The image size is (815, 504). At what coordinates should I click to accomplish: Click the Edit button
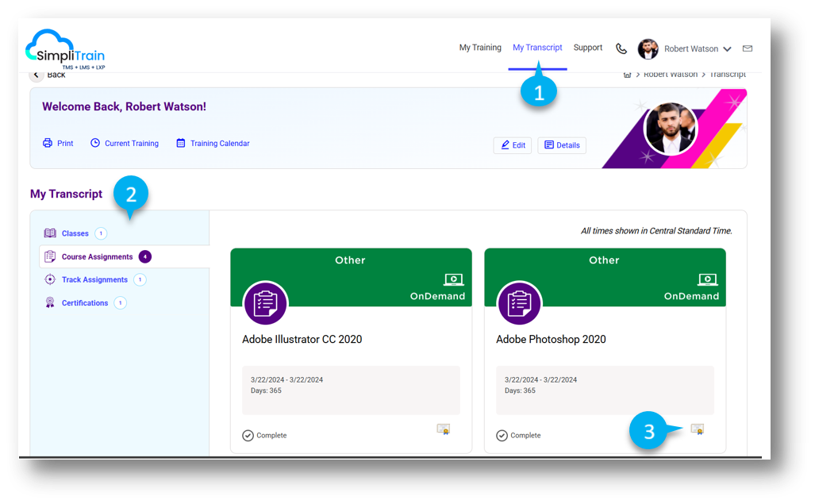[x=513, y=145]
